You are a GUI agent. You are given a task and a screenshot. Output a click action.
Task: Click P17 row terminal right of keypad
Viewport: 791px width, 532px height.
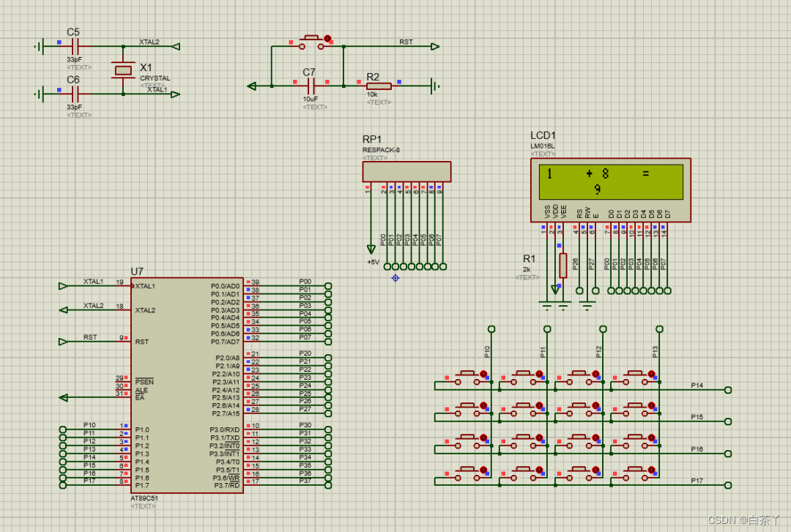[x=728, y=485]
